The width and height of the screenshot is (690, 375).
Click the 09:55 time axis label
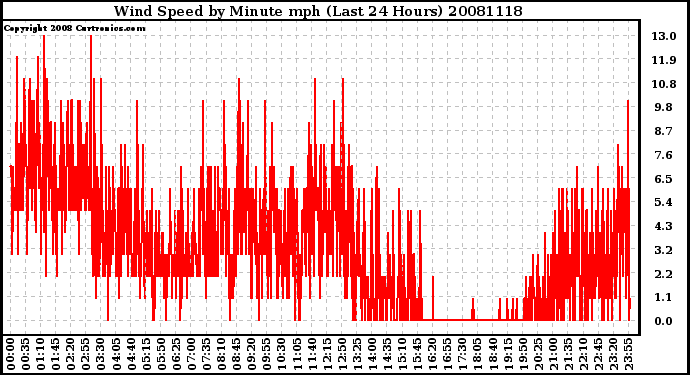pos(266,354)
